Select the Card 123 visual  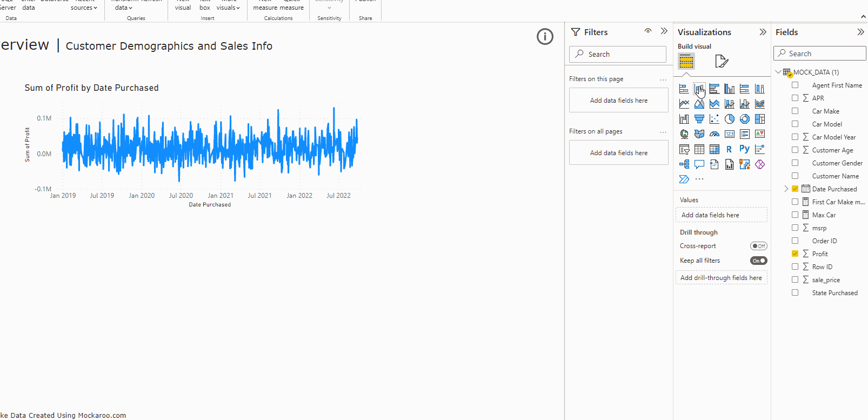click(x=730, y=134)
